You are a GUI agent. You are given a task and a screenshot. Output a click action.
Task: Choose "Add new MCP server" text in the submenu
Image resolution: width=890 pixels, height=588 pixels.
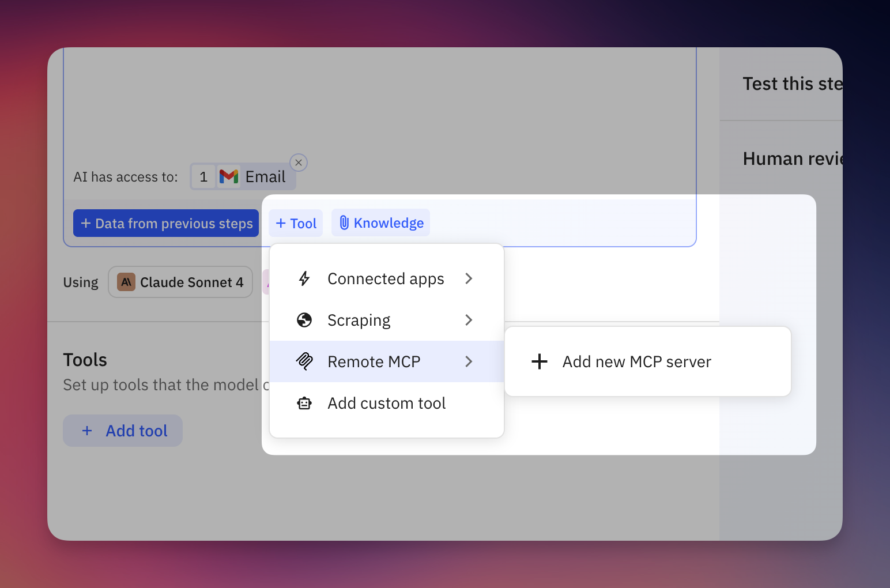636,361
